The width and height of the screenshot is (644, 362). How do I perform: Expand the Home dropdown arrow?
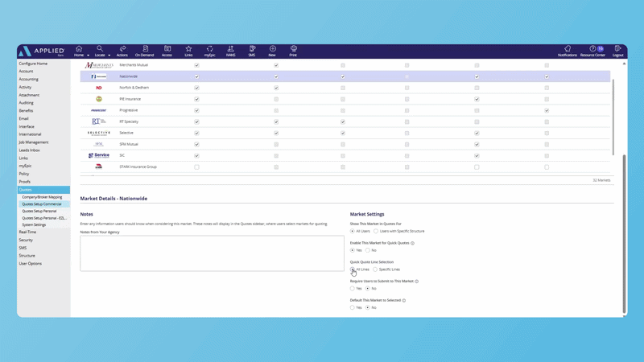point(88,56)
